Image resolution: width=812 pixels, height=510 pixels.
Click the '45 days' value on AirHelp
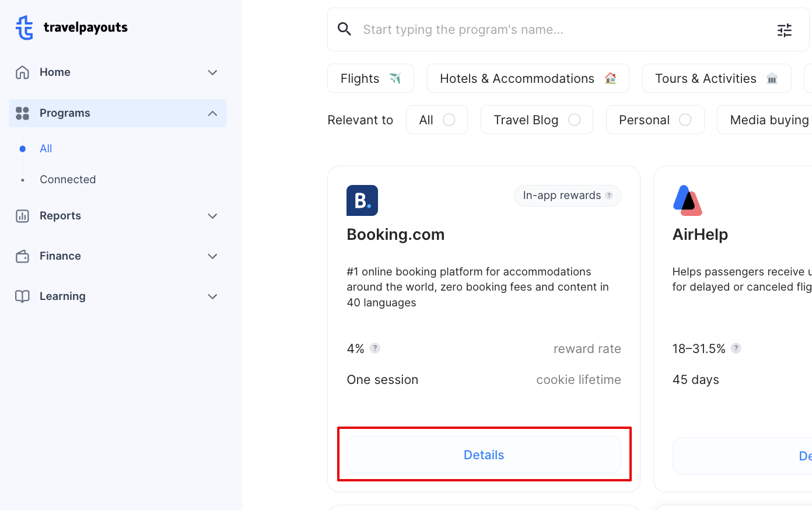(x=695, y=380)
